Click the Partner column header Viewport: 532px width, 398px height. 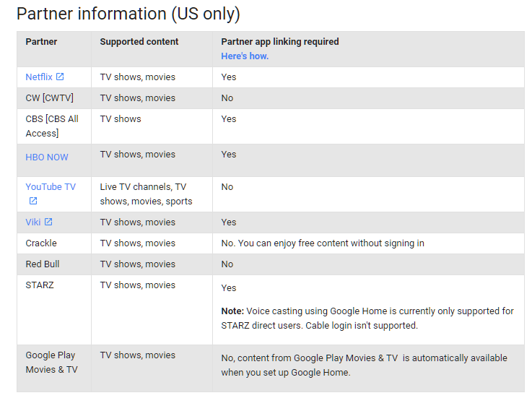tap(41, 42)
